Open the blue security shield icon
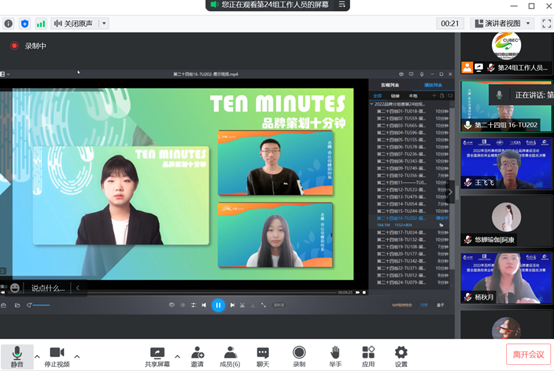Image resolution: width=554 pixels, height=371 pixels. [x=25, y=24]
